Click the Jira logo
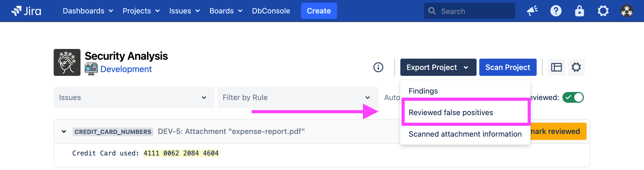This screenshot has height=170, width=644. tap(26, 11)
